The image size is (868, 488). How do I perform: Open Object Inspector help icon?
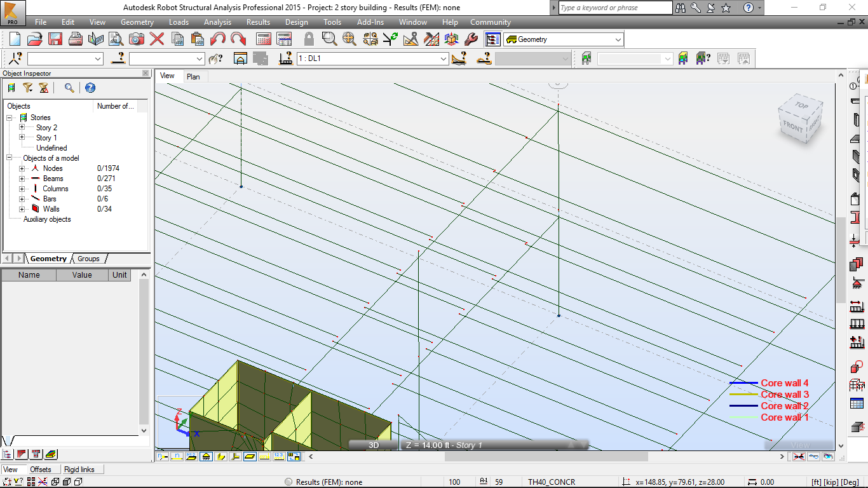tap(90, 88)
